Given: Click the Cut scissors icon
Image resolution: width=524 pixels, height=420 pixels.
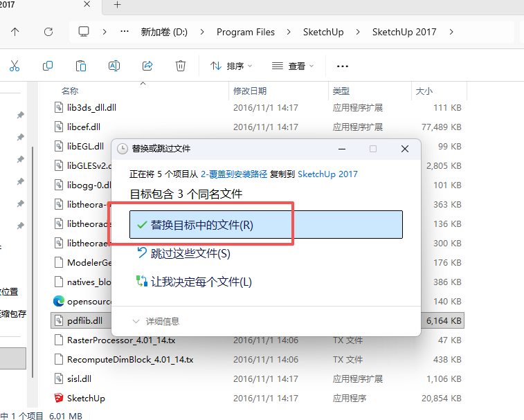Looking at the screenshot, I should point(15,66).
